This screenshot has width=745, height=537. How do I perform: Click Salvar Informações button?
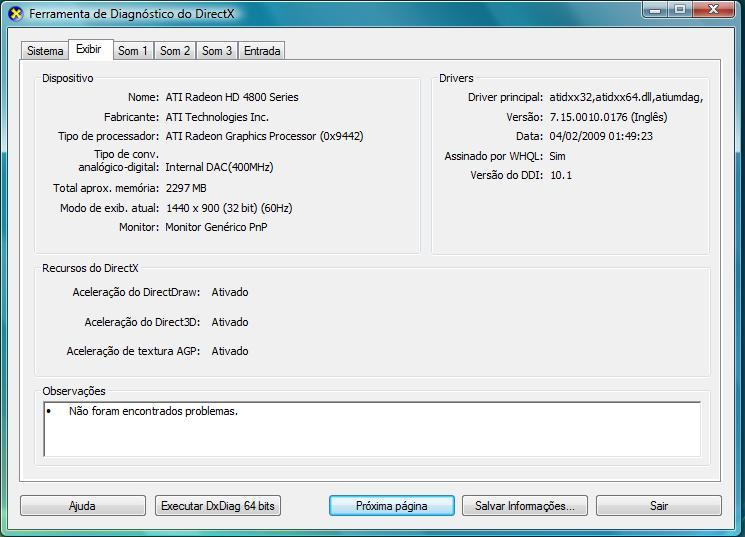coord(525,506)
